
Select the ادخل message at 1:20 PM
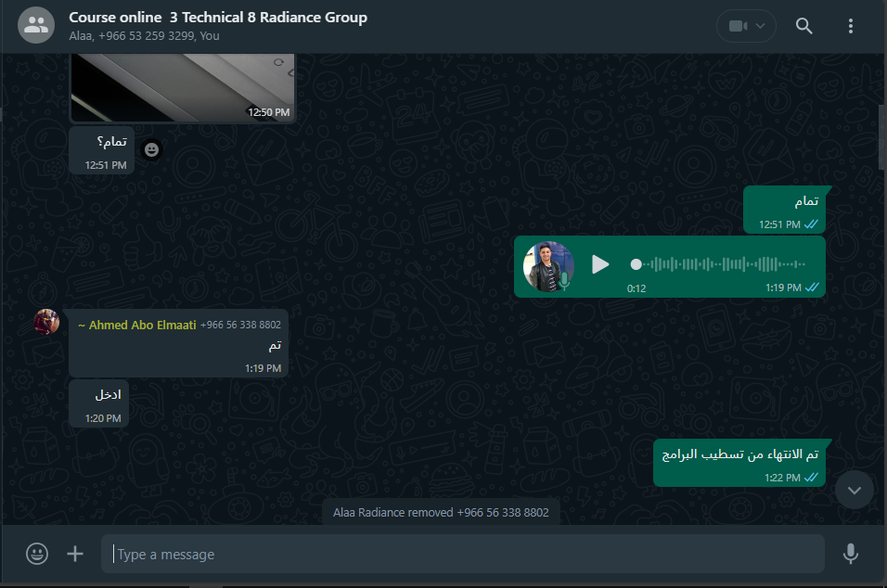[99, 403]
